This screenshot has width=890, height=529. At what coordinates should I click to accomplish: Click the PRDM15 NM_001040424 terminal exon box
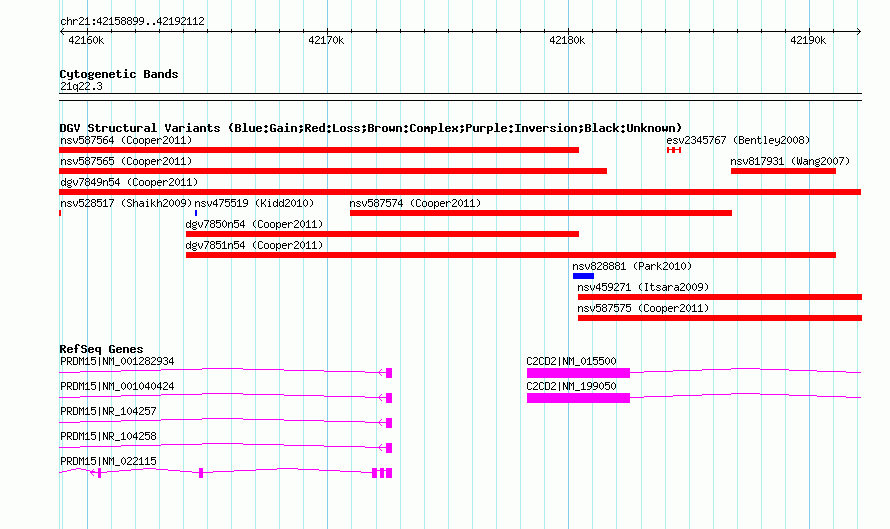coord(389,398)
